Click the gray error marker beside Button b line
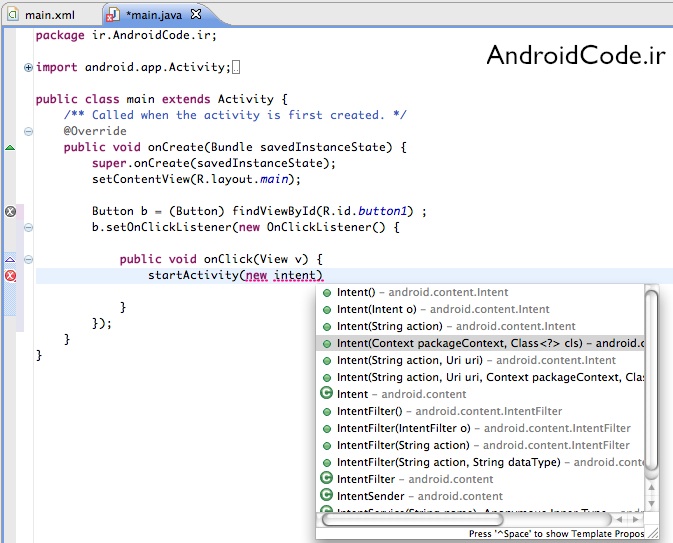 (11, 211)
